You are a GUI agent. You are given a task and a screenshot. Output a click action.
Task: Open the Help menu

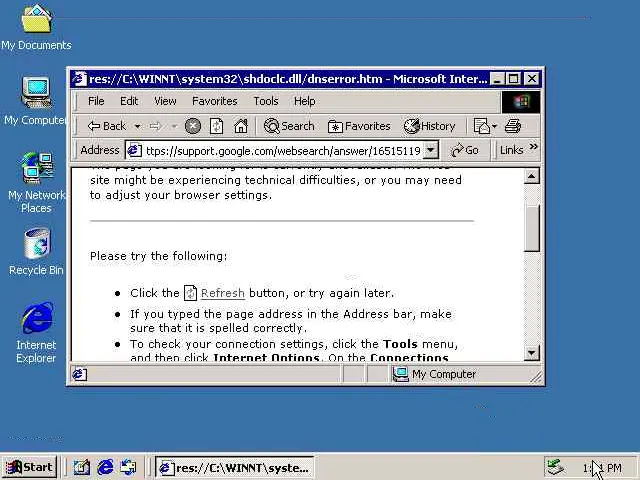[x=304, y=101]
